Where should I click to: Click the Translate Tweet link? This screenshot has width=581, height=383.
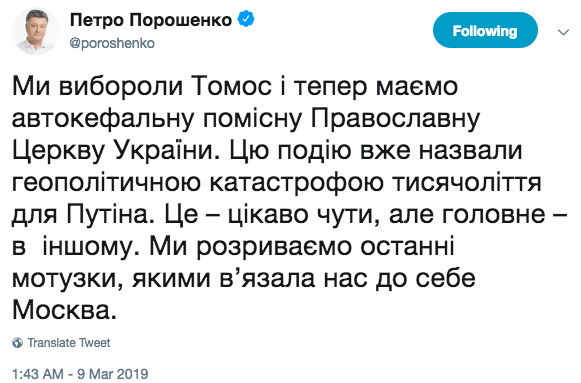[x=69, y=343]
